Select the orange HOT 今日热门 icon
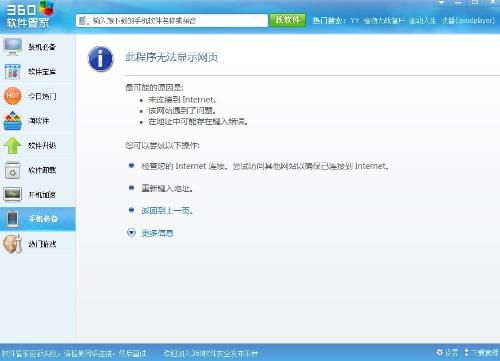This screenshot has height=361, width=500. (x=13, y=96)
